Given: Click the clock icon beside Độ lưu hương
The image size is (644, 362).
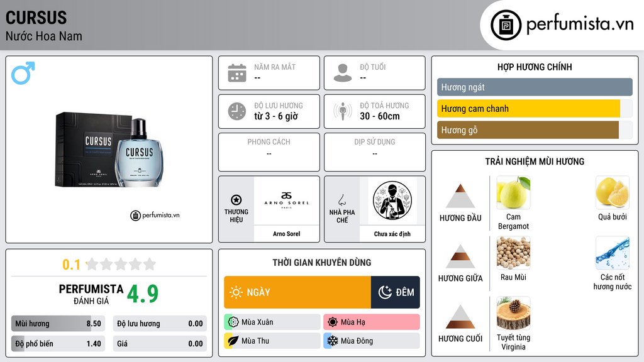Looking at the screenshot, I should click(x=237, y=111).
